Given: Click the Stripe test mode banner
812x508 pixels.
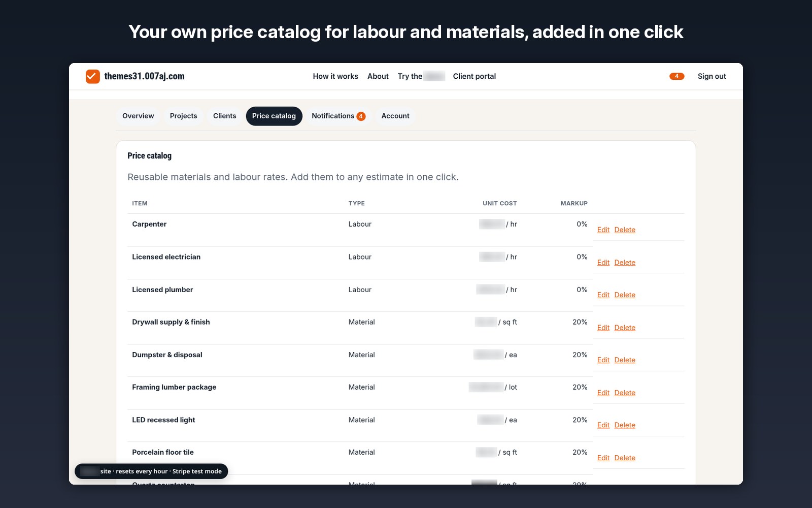Looking at the screenshot, I should click(x=151, y=471).
